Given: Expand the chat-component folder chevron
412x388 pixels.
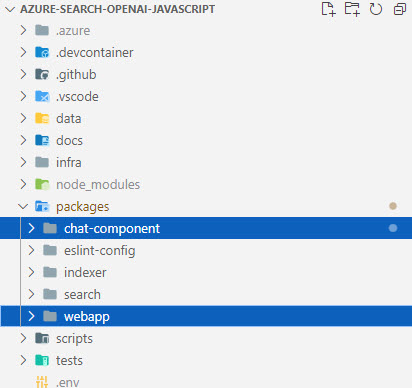Looking at the screenshot, I should click(31, 228).
